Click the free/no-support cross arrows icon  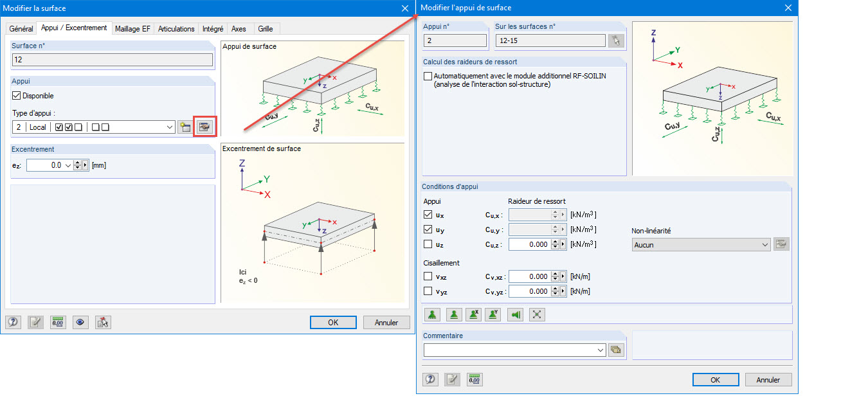(538, 314)
